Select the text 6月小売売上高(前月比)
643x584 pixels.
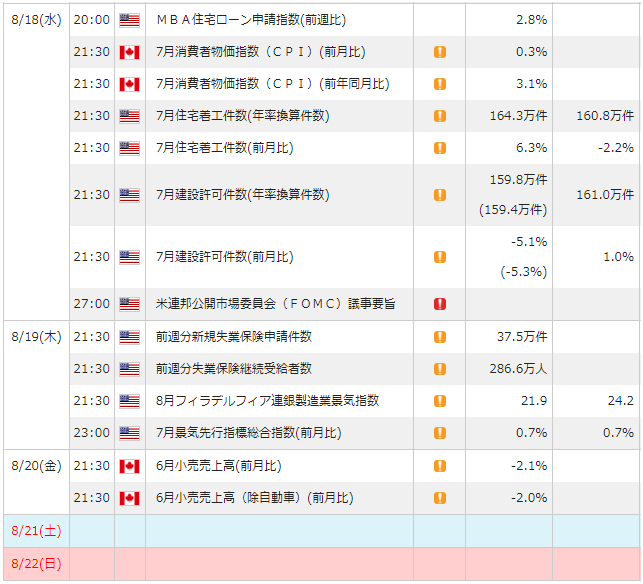point(219,466)
